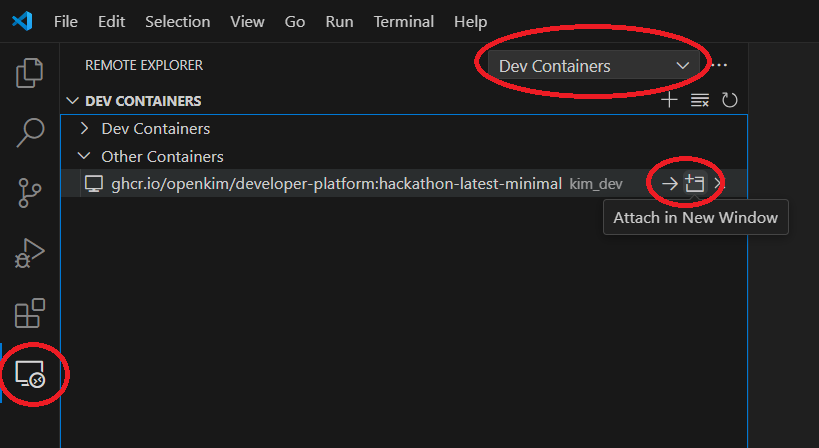
Task: Open the Run and Debug view
Action: point(30,253)
